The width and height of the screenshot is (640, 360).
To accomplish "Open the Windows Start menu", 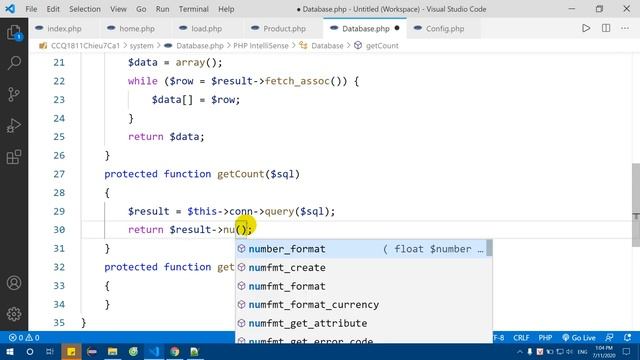I will tap(9, 351).
